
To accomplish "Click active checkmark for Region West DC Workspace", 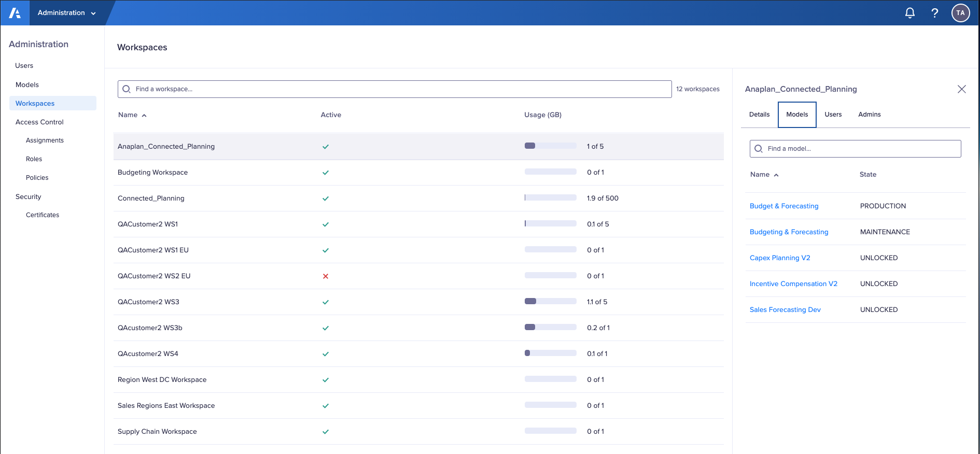I will point(326,380).
